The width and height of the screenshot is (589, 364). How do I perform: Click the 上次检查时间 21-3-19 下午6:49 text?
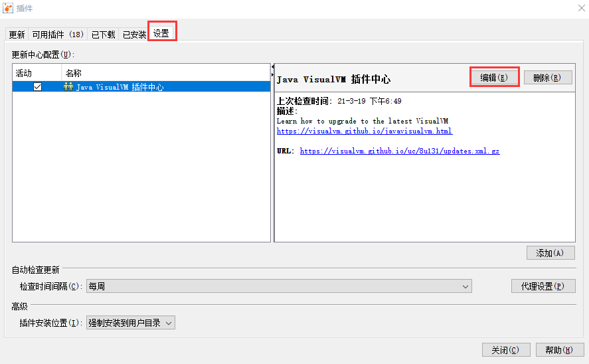pos(339,101)
